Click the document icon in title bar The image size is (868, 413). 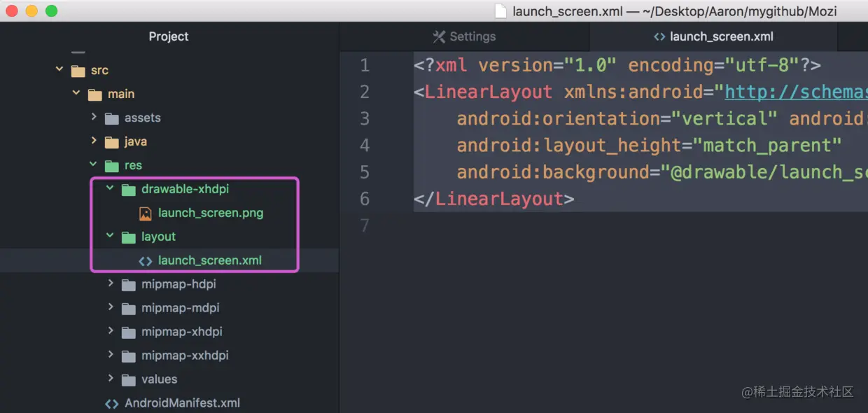500,10
